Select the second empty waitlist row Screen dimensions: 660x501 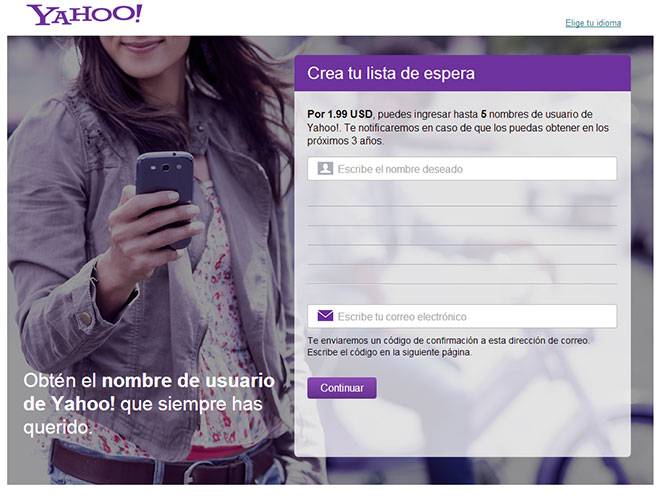tap(462, 216)
